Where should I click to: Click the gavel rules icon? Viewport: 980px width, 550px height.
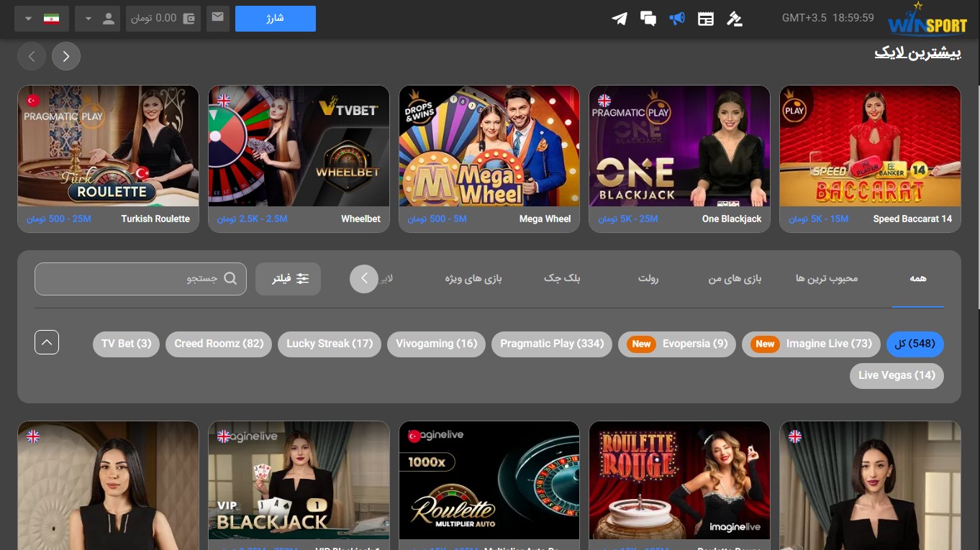(735, 19)
